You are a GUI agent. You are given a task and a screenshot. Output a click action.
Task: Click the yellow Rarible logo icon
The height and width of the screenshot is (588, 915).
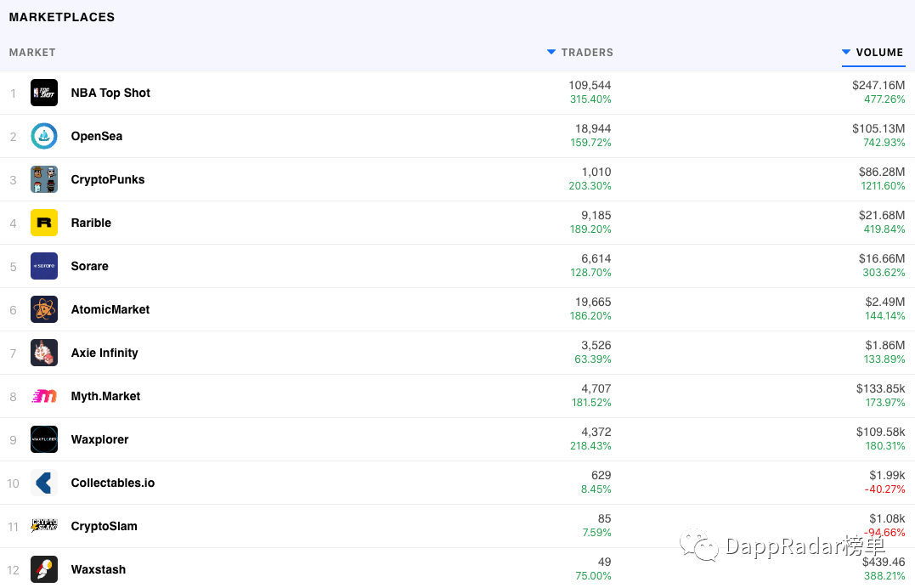click(44, 223)
